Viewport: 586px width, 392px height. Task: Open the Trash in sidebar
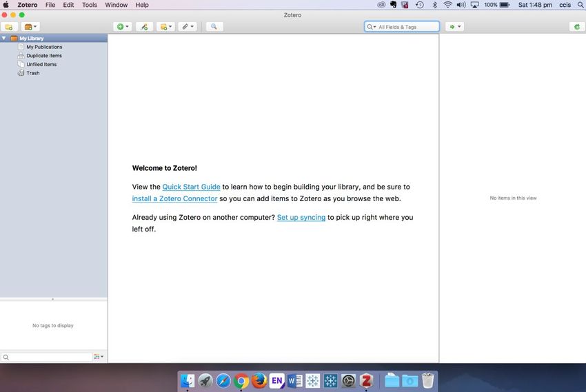coord(32,73)
